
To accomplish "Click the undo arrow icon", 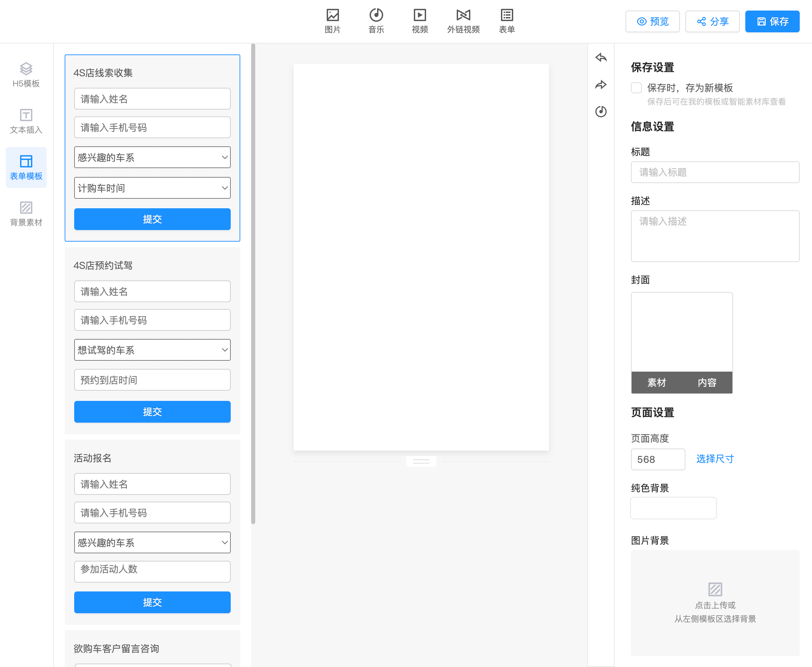I will (601, 58).
